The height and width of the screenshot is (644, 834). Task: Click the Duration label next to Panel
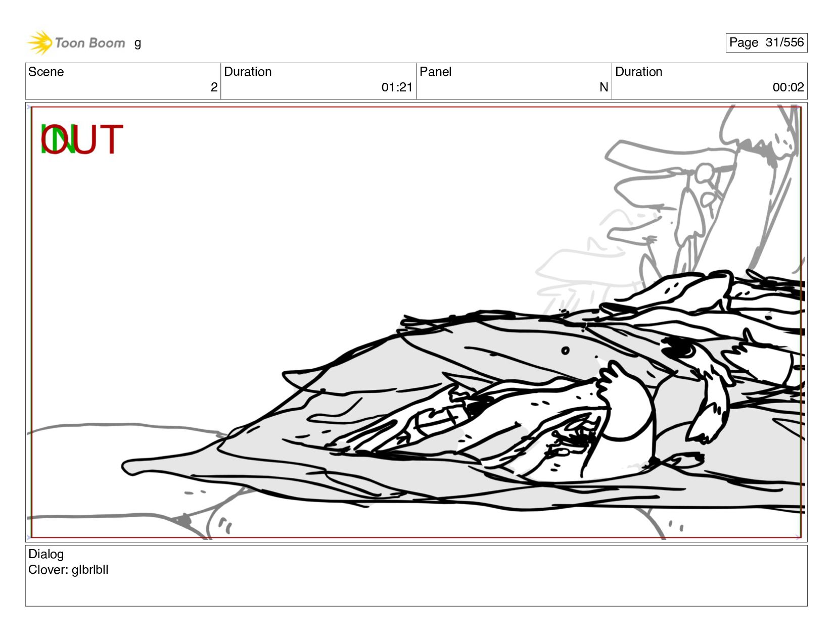point(638,72)
